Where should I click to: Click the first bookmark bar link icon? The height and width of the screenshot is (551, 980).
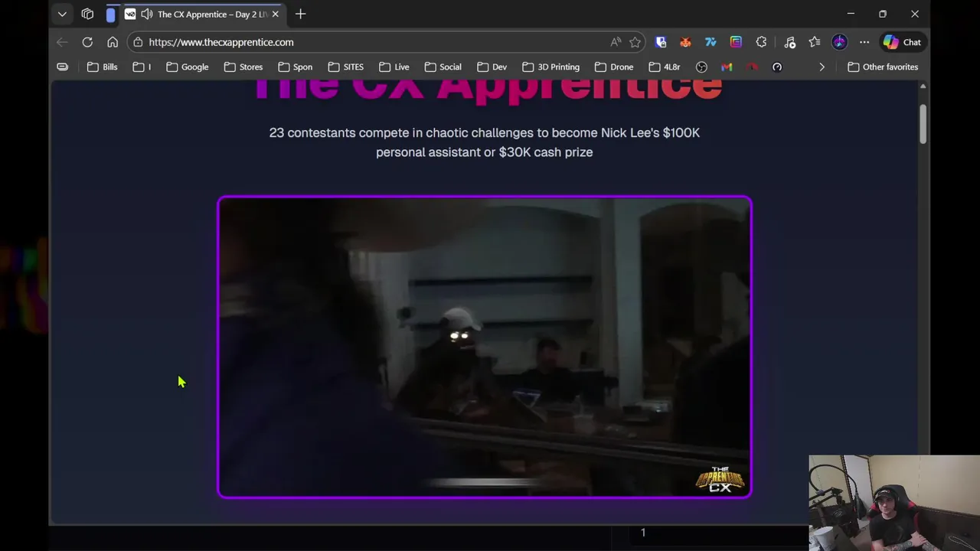click(63, 67)
